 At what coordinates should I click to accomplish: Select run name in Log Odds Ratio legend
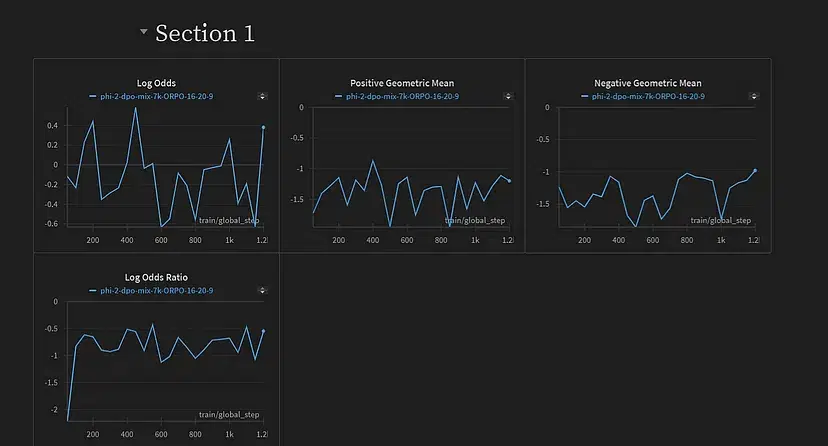pos(154,290)
